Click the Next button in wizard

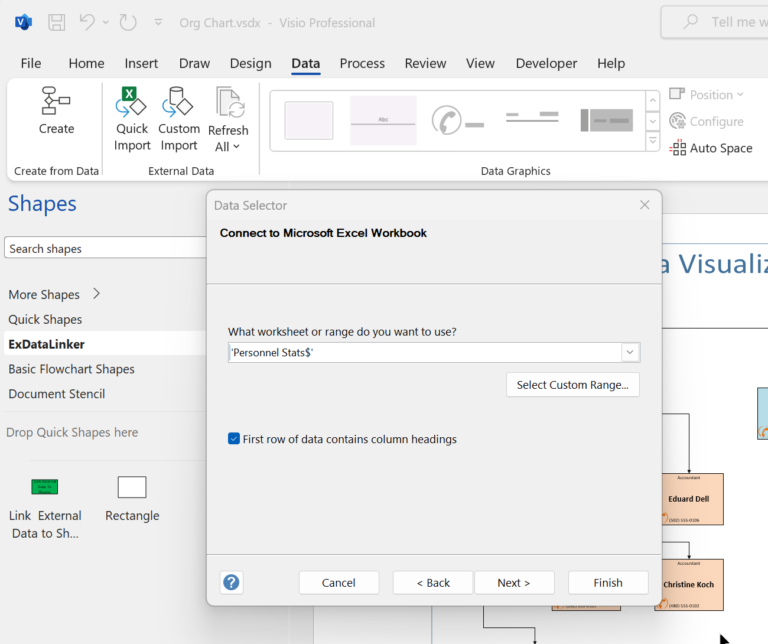point(513,583)
